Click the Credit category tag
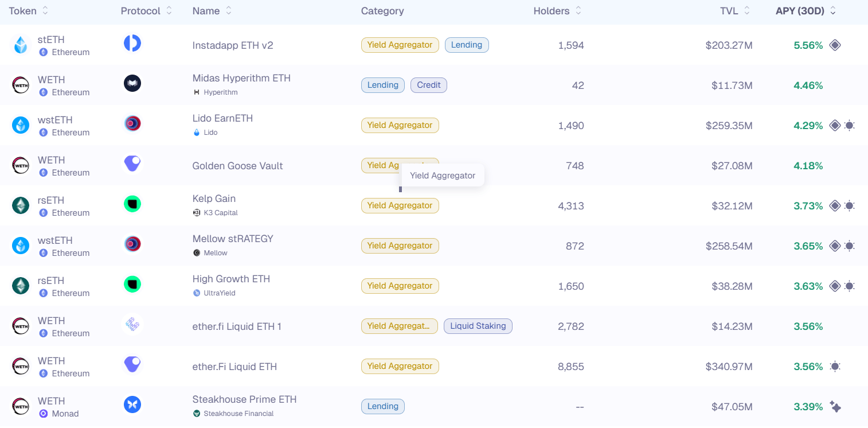 point(429,85)
